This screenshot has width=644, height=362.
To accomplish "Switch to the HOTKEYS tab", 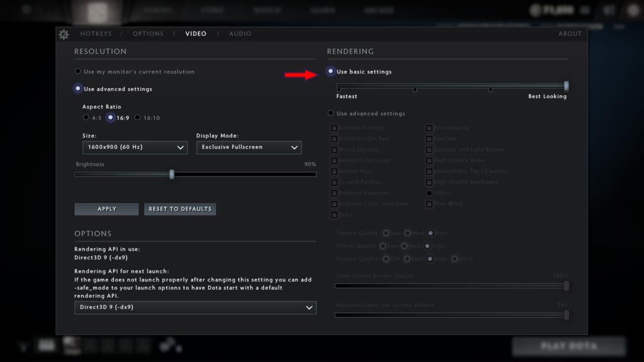I will click(96, 33).
